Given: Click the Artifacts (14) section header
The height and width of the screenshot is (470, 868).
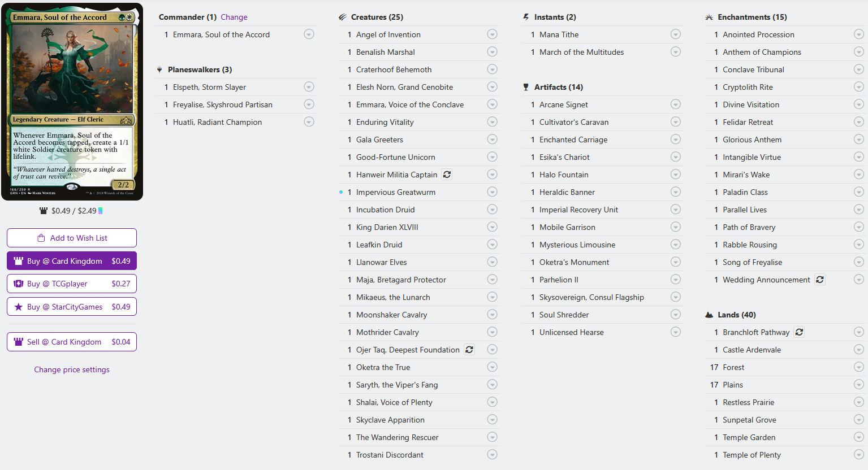Looking at the screenshot, I should pyautogui.click(x=559, y=87).
